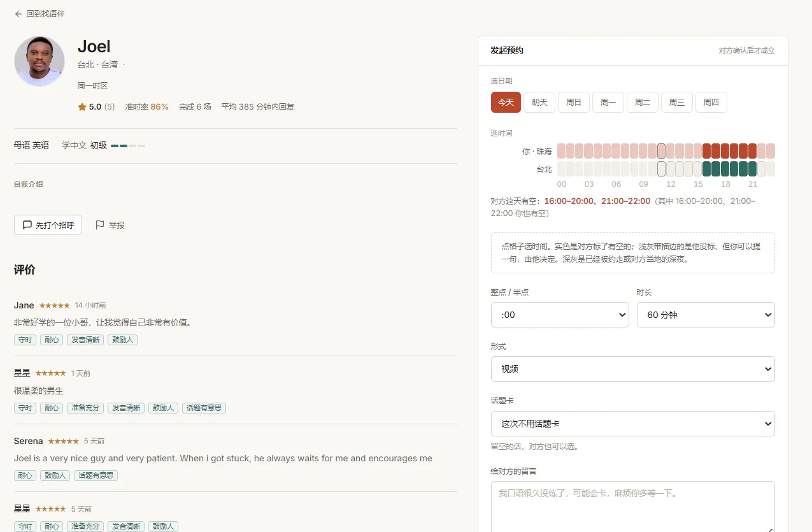
Task: Click the Joel name heading
Action: [x=94, y=47]
